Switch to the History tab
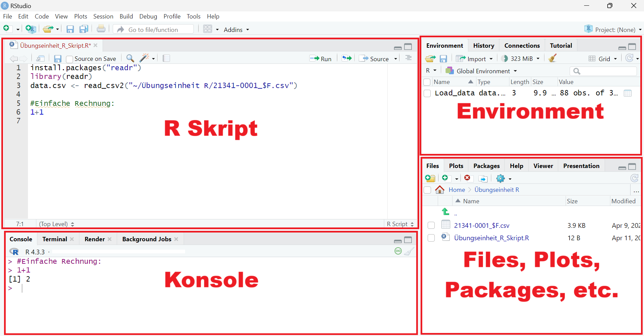The height and width of the screenshot is (336, 644). coord(484,46)
